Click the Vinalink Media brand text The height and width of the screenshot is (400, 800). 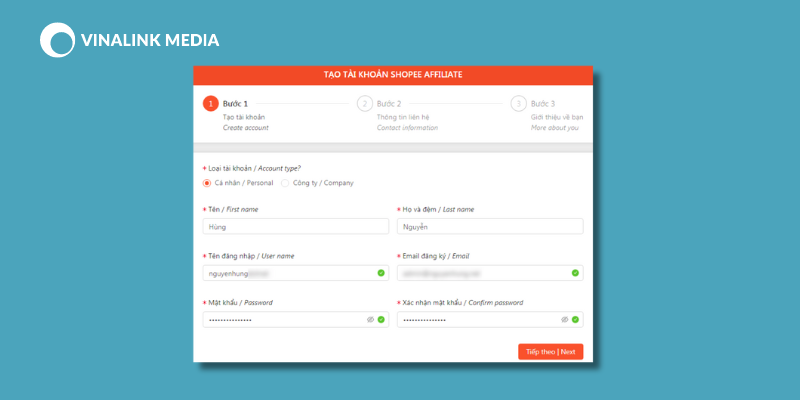[150, 40]
